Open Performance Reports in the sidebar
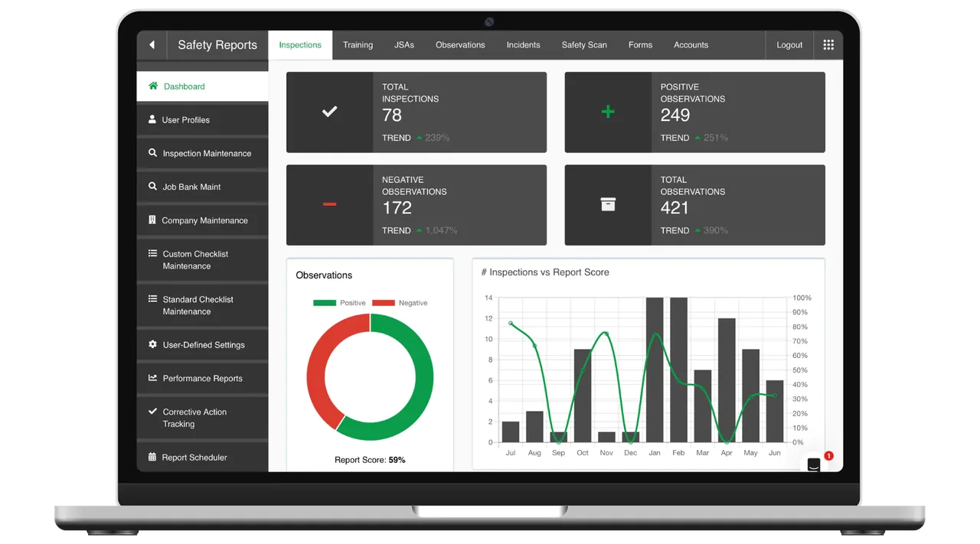Image resolution: width=980 pixels, height=544 pixels. pyautogui.click(x=202, y=379)
